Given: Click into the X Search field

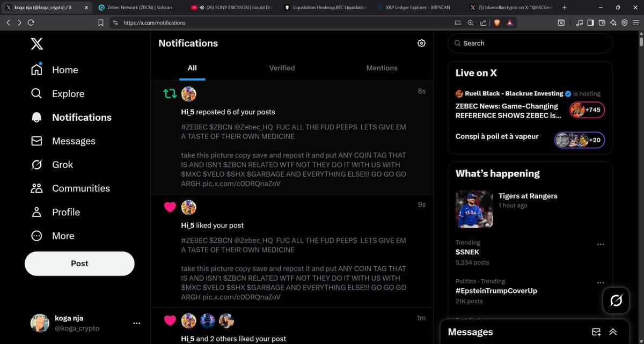Looking at the screenshot, I should 530,43.
